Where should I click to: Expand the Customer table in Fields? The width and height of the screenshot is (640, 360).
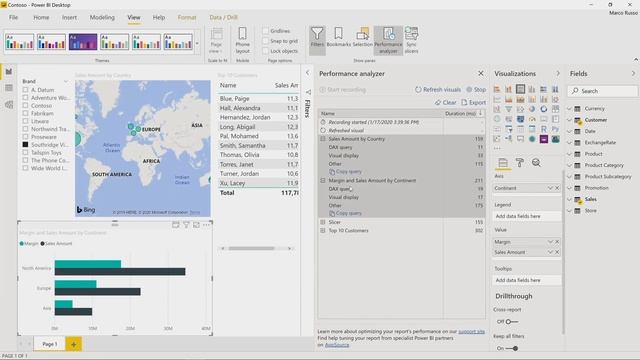[x=569, y=120]
